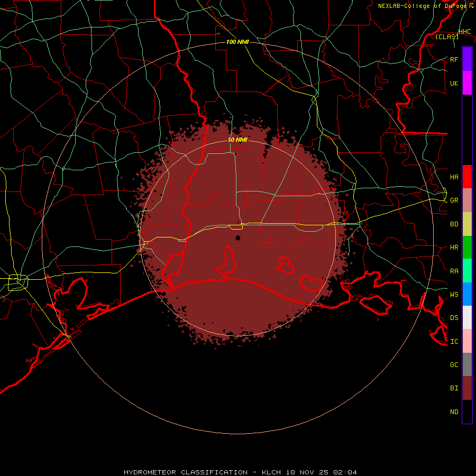Click the [CLAS] label
476x476 pixels.
tap(447, 36)
